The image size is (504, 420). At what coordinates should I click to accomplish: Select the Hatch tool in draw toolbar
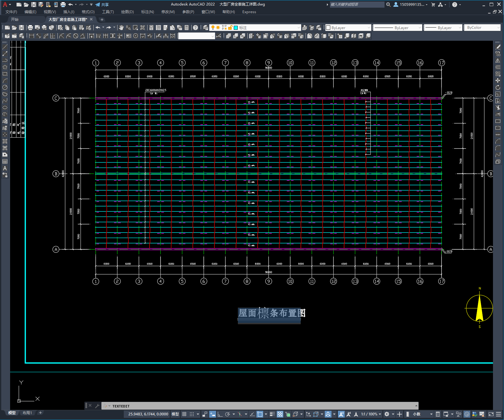5,141
